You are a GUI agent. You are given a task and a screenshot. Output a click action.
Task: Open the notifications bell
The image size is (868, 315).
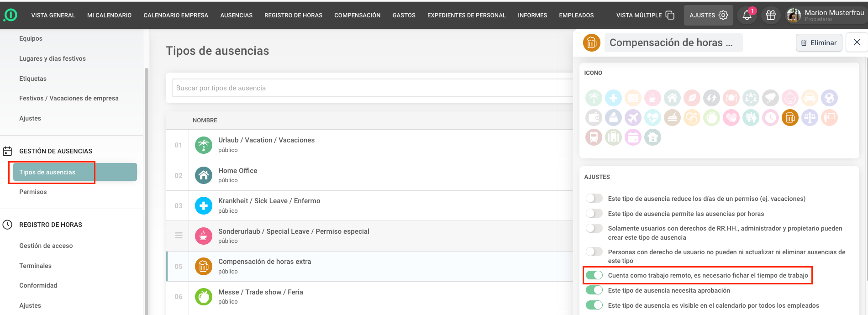747,16
